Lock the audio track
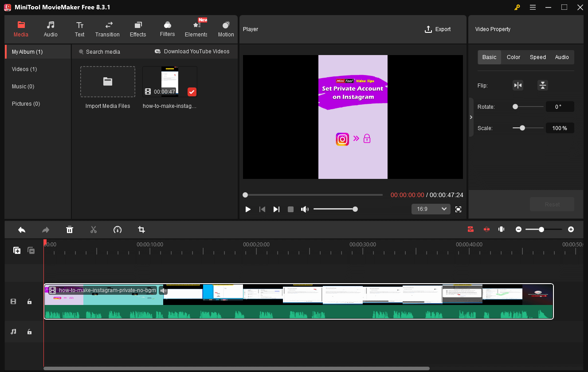 pos(29,332)
